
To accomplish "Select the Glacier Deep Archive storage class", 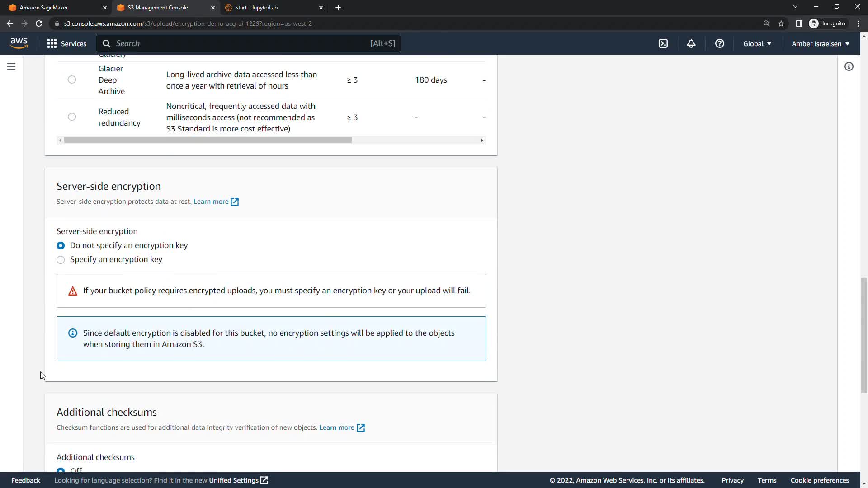I will 72,80.
